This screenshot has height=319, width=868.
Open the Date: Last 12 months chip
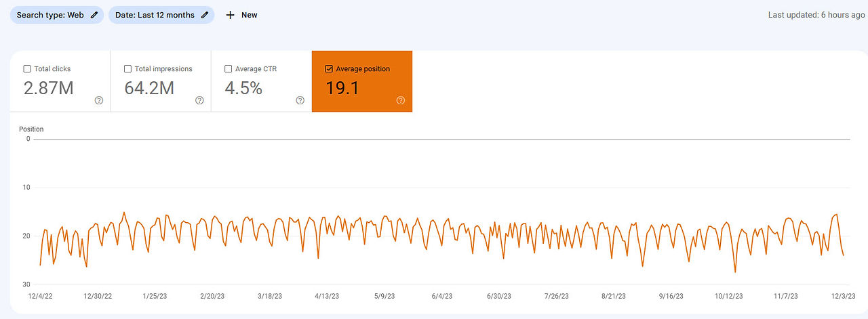161,15
